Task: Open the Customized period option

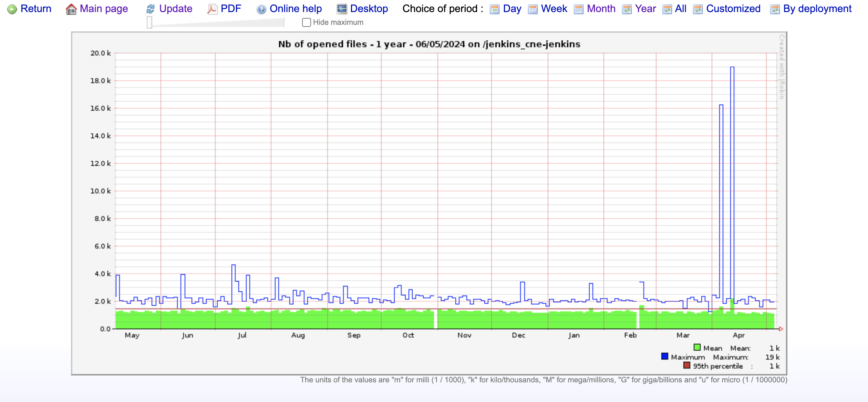Action: [733, 9]
